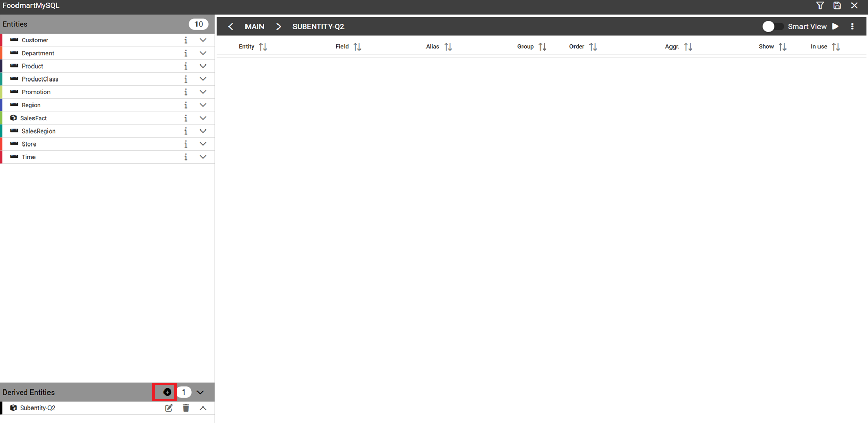The width and height of the screenshot is (868, 423).
Task: Expand the Time entity fields
Action: 203,157
